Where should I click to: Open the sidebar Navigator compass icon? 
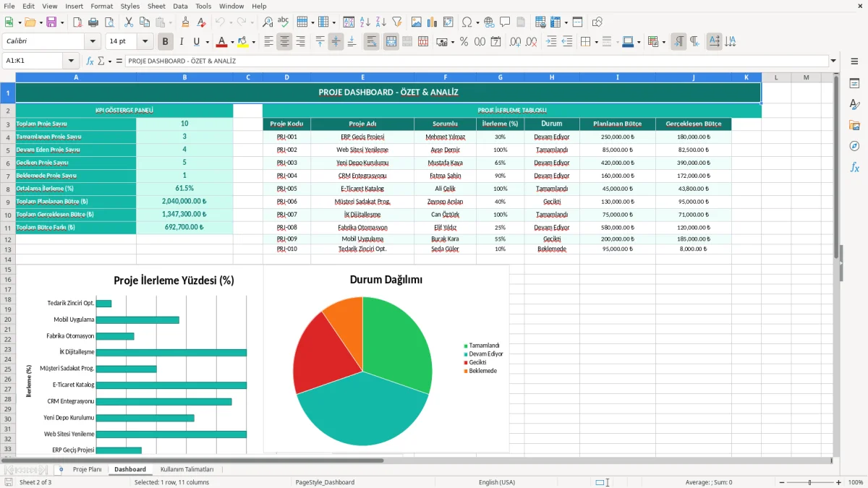click(854, 146)
